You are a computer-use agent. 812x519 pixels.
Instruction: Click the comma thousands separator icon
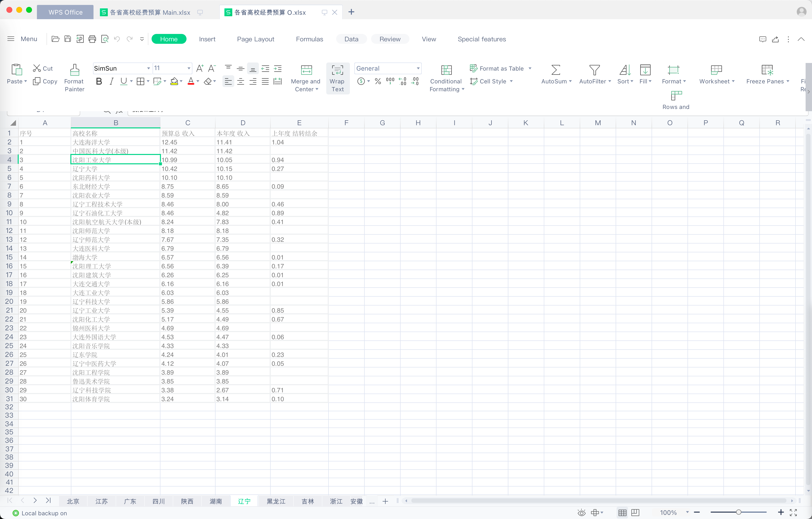pyautogui.click(x=390, y=81)
